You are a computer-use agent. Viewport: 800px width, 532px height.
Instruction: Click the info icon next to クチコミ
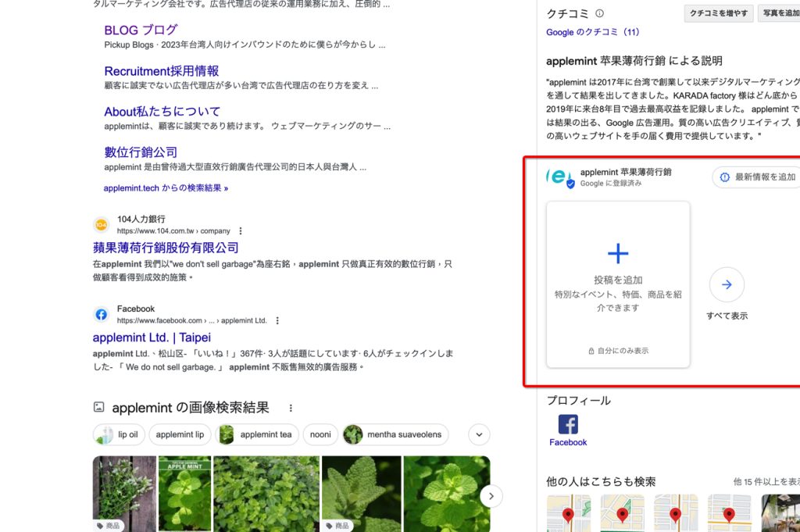(599, 13)
